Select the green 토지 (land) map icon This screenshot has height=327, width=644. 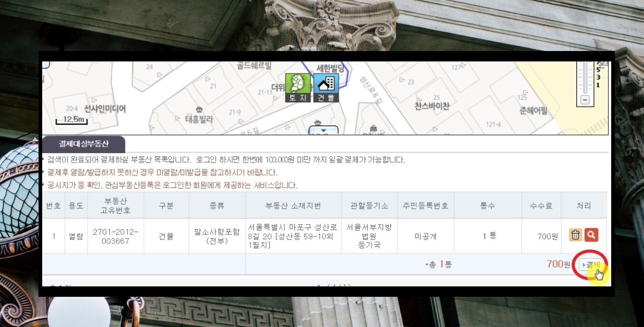point(298,87)
